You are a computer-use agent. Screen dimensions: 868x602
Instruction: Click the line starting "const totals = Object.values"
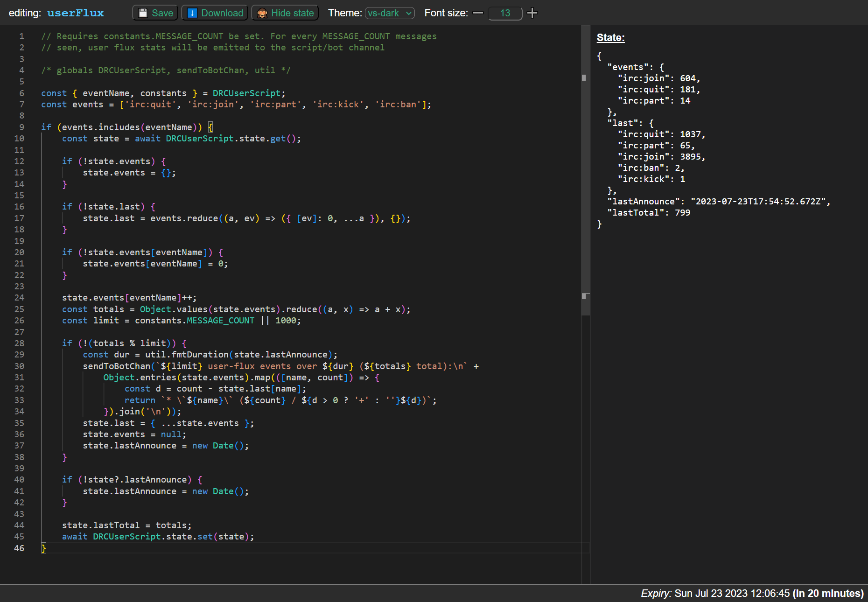coord(236,309)
